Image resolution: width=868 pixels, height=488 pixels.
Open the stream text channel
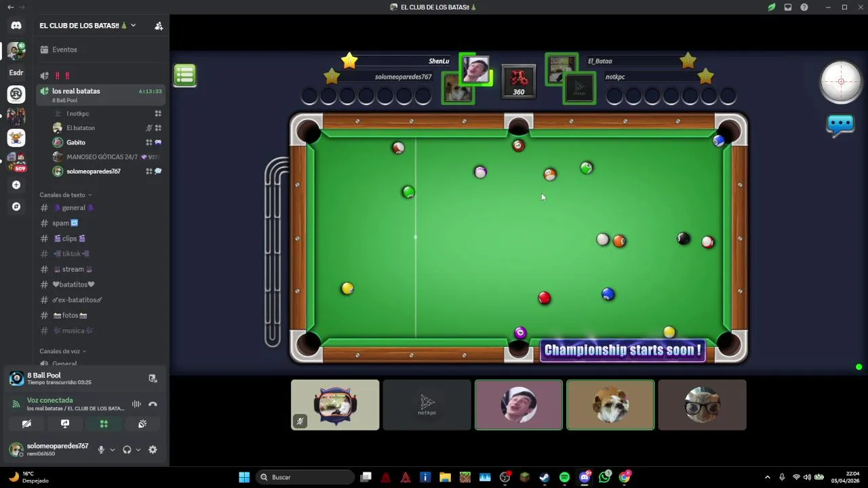[102, 269]
